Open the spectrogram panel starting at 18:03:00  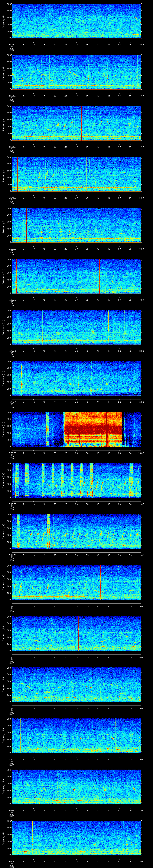point(77,123)
